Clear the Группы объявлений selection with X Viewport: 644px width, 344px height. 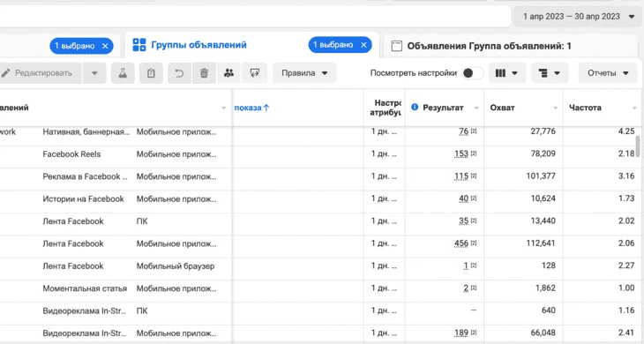(363, 45)
